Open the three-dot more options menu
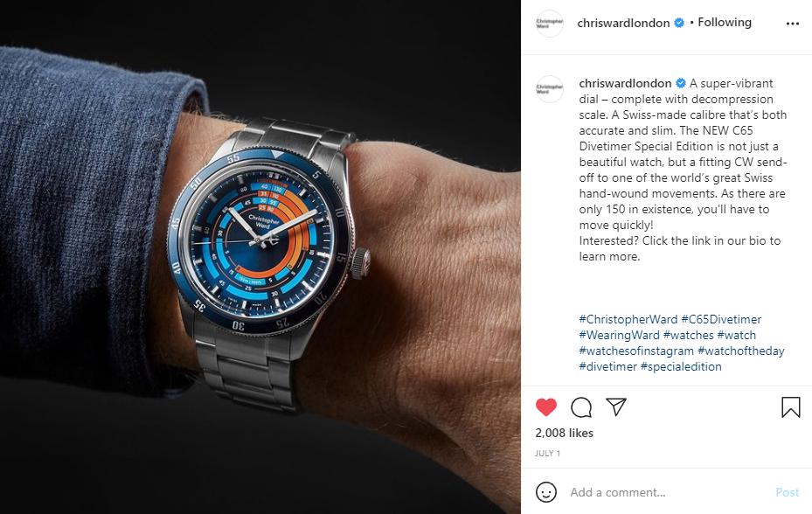This screenshot has height=514, width=812. point(792,24)
